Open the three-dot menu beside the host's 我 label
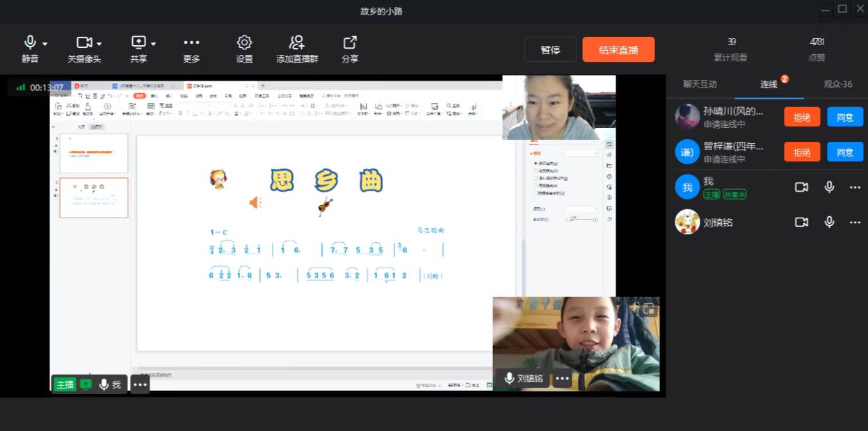Viewport: 868px width, 431px height. (x=140, y=384)
